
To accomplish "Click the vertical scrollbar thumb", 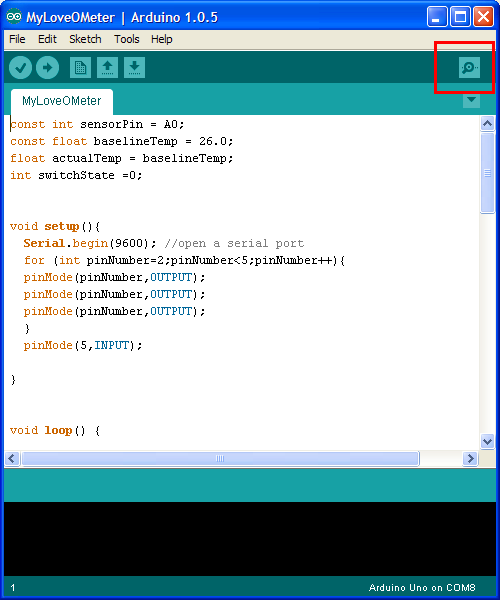I will pyautogui.click(x=487, y=173).
